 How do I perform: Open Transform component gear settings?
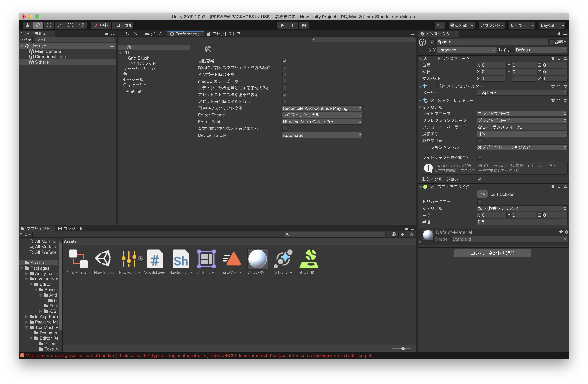[565, 59]
